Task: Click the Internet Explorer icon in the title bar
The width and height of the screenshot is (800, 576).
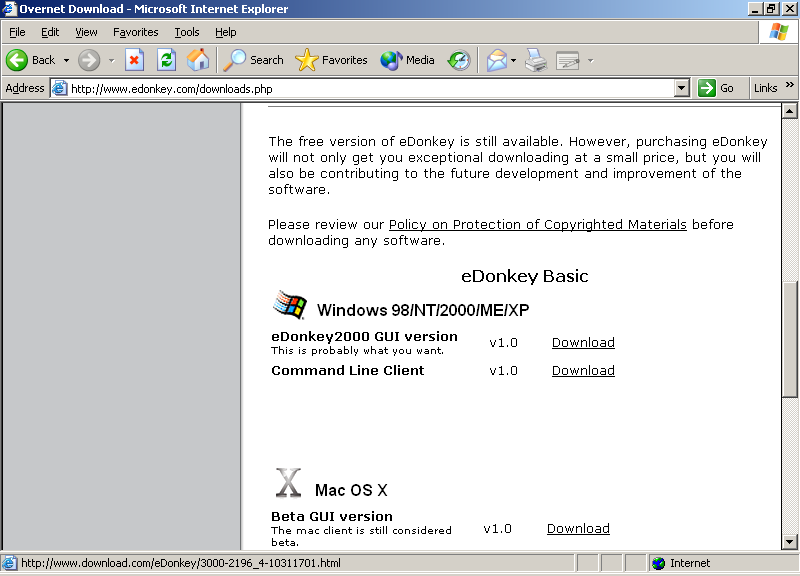Action: coord(9,9)
